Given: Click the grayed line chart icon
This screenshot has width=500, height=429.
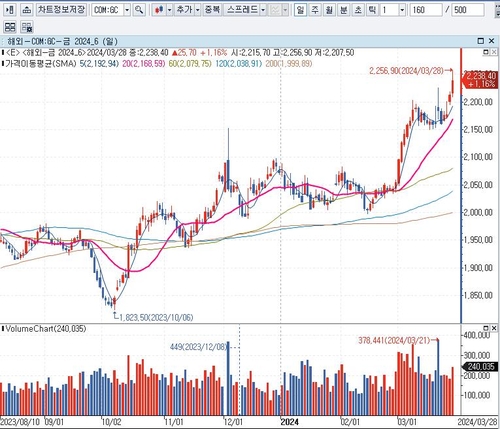Looking at the screenshot, I should tap(275, 10).
